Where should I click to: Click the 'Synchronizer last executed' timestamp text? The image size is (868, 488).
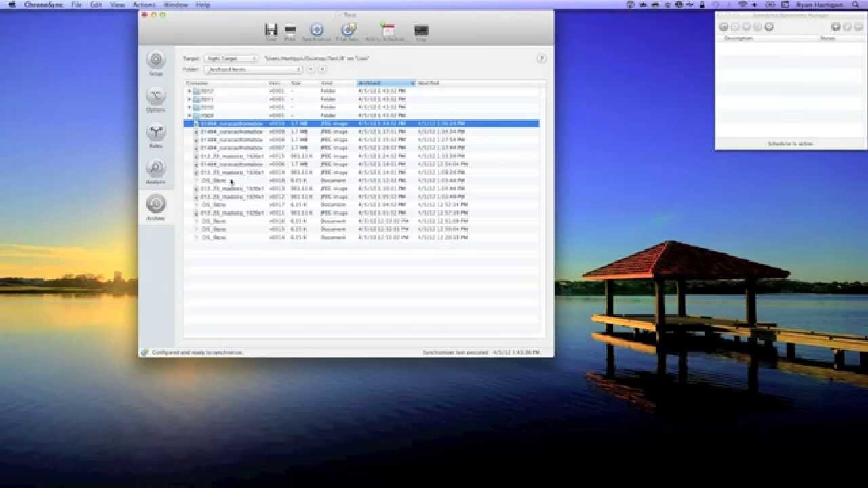(481, 352)
